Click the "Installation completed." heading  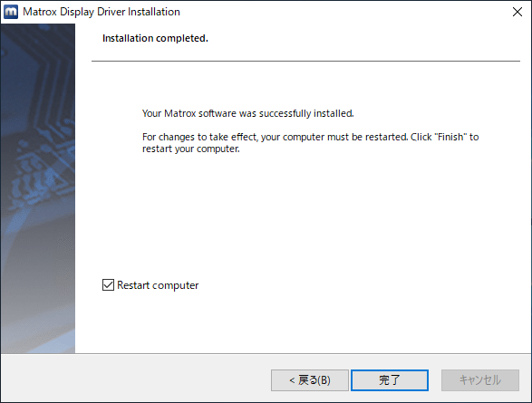coord(155,38)
